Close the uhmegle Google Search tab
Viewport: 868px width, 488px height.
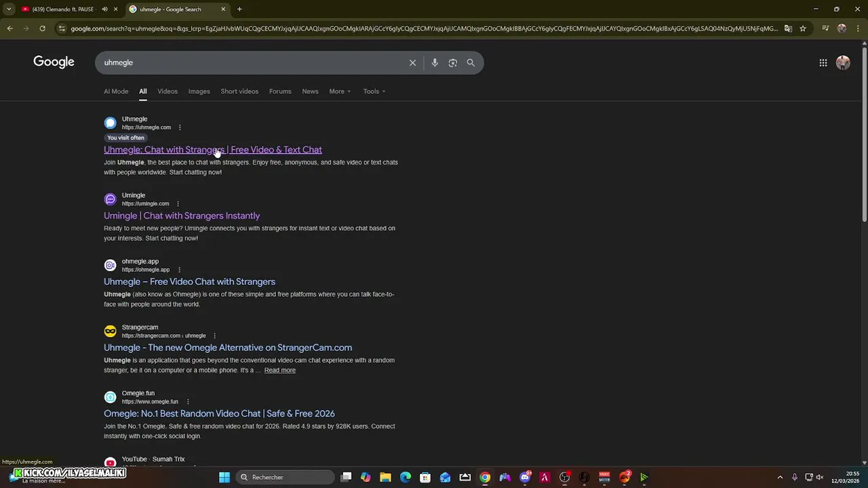223,9
